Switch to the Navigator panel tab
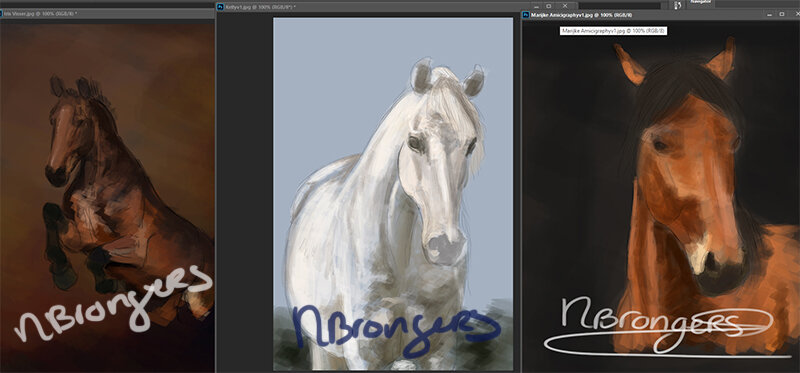Viewport: 800px width, 373px height. point(701,3)
